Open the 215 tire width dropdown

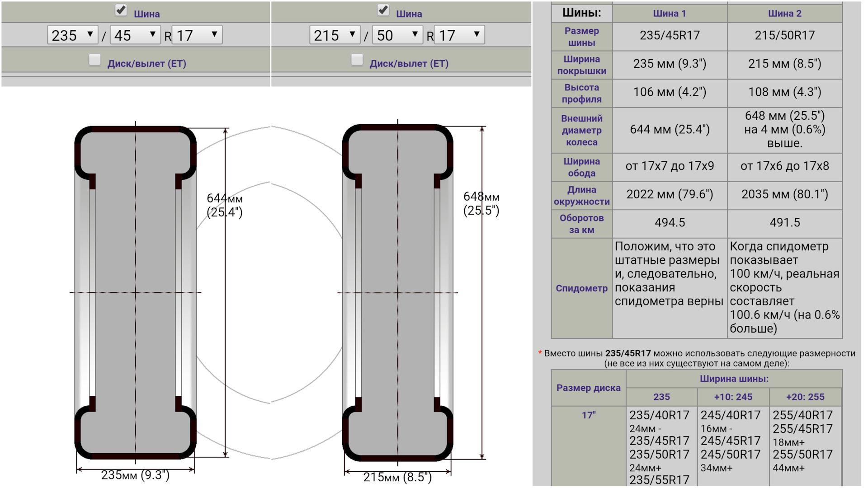(335, 35)
